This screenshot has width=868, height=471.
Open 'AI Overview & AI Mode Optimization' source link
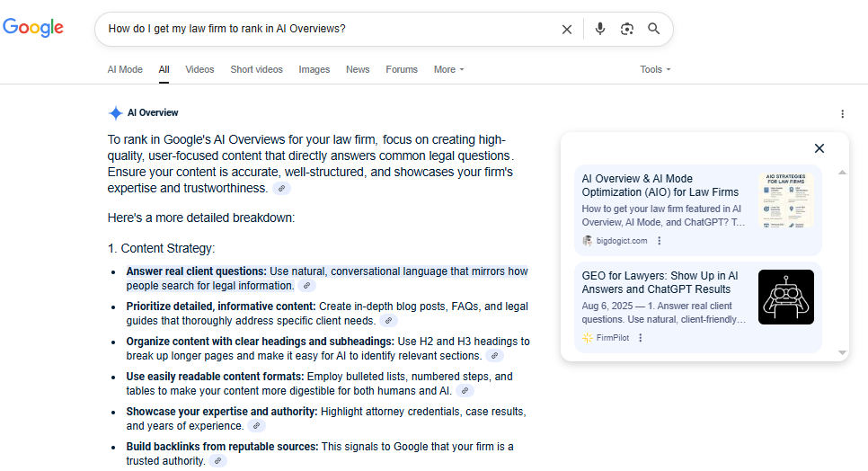tap(660, 185)
